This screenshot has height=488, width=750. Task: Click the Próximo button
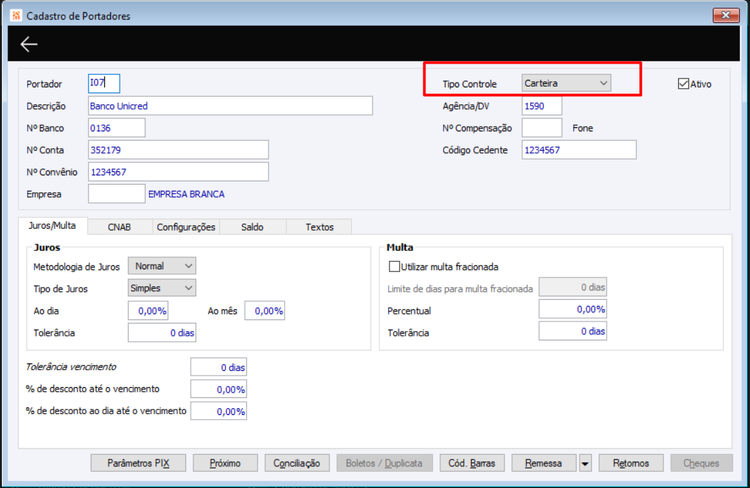(x=225, y=463)
